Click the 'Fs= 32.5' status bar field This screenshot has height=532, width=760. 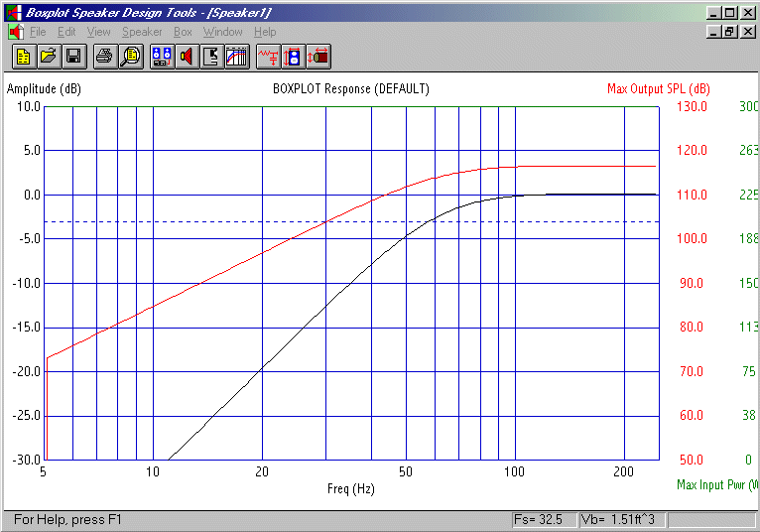(545, 520)
